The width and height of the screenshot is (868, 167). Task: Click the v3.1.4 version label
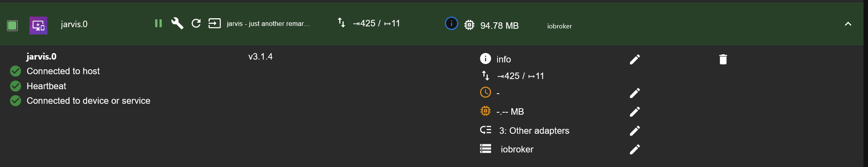tap(260, 57)
